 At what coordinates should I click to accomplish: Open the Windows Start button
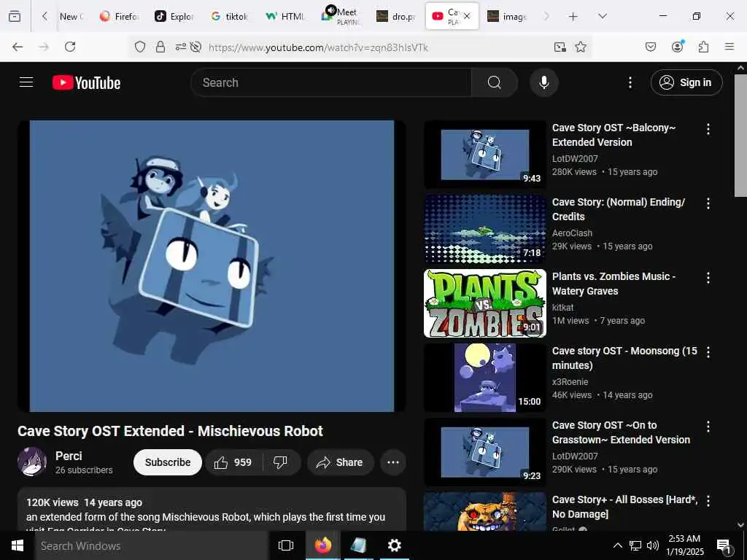pyautogui.click(x=18, y=545)
